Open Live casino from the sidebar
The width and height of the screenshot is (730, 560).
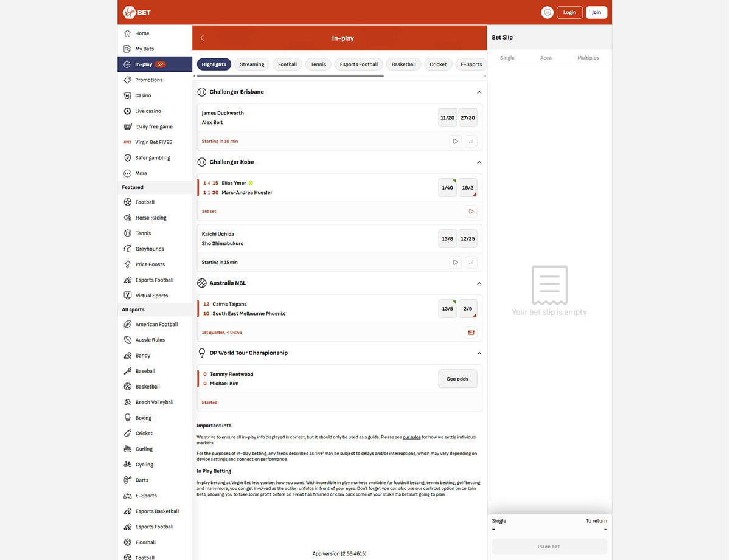click(148, 111)
